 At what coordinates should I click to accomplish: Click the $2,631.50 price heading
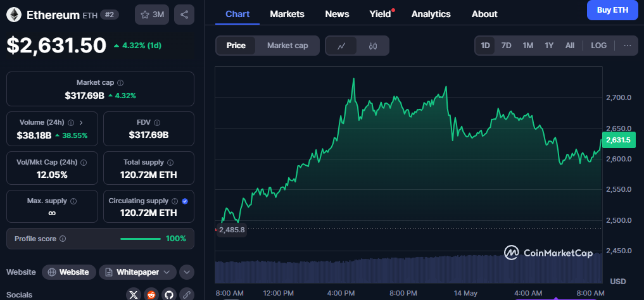(x=56, y=45)
